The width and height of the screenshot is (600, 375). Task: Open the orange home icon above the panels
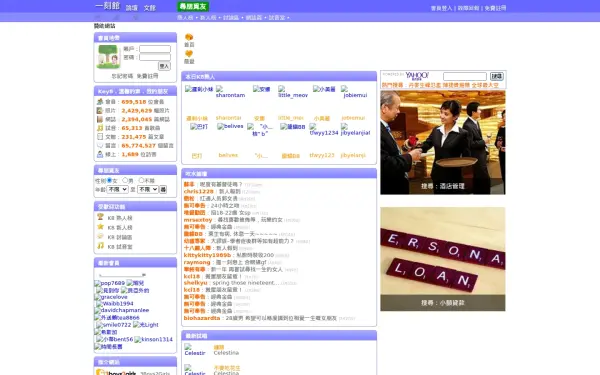coord(189,37)
